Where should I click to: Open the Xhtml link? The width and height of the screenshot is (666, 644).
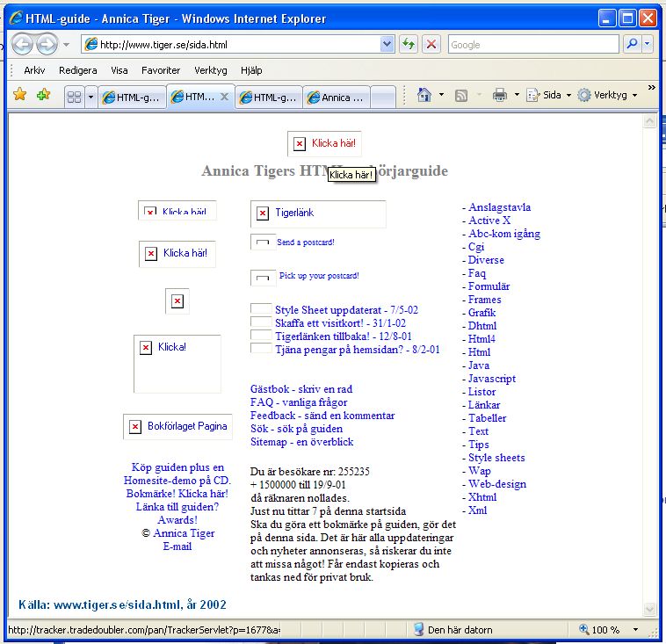point(482,497)
